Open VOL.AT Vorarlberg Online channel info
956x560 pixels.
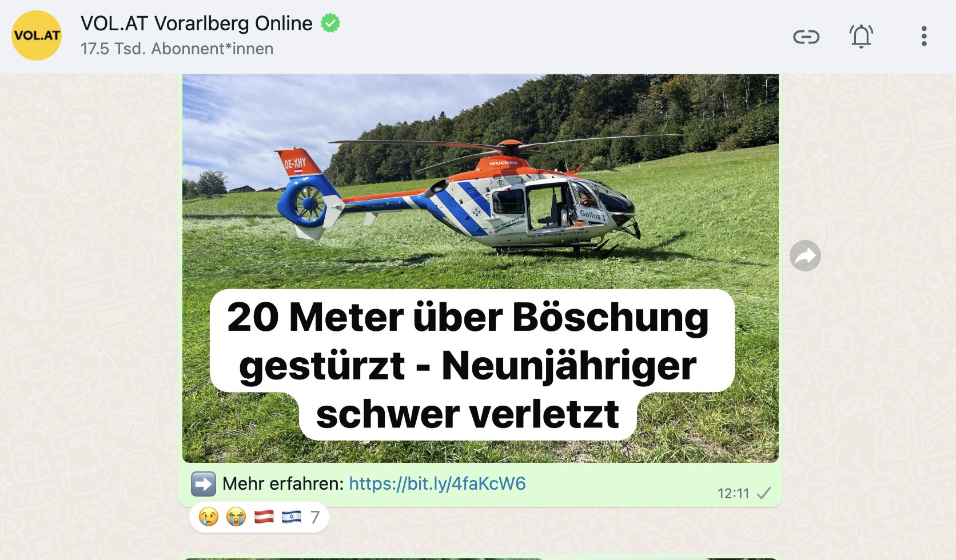click(196, 23)
